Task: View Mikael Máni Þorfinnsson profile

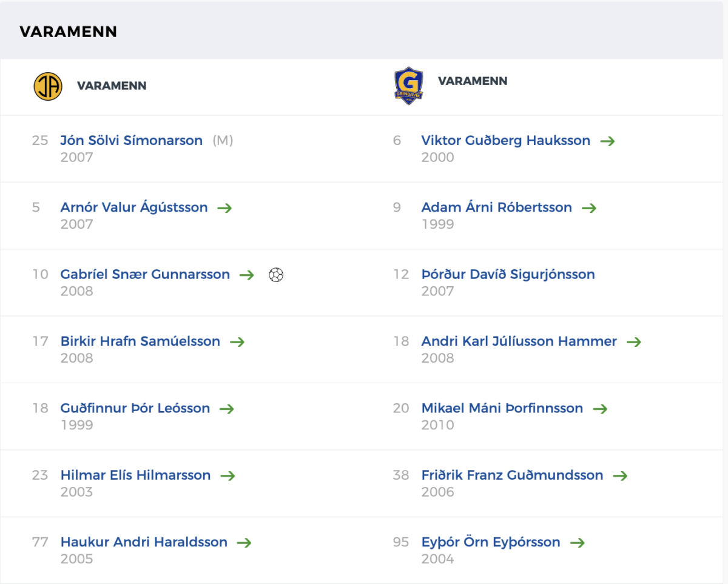Action: tap(502, 409)
